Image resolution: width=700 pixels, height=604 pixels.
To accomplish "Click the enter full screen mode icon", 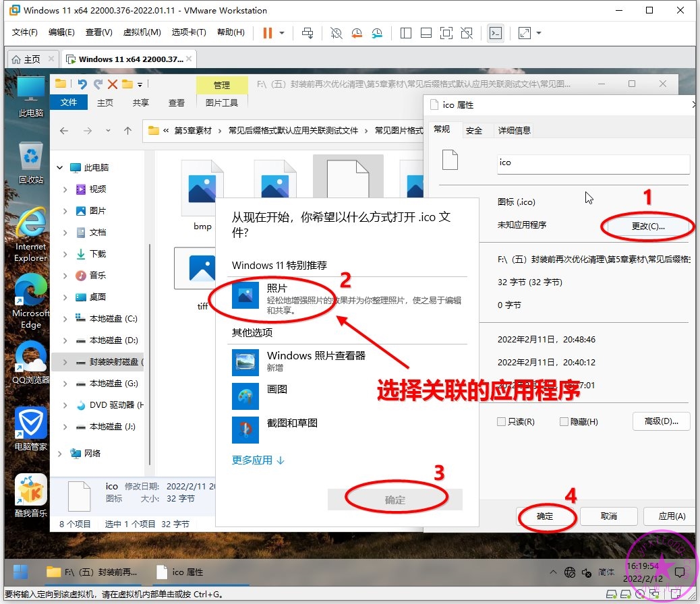I will pos(446,33).
